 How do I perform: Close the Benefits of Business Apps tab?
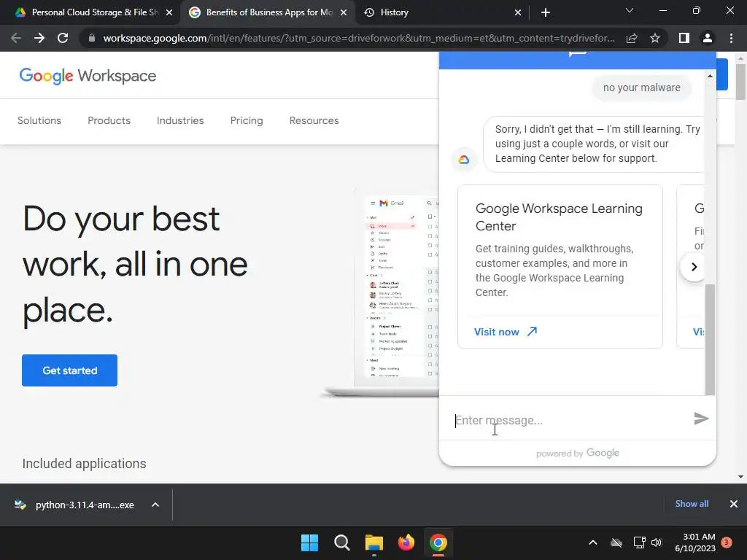pyautogui.click(x=344, y=12)
